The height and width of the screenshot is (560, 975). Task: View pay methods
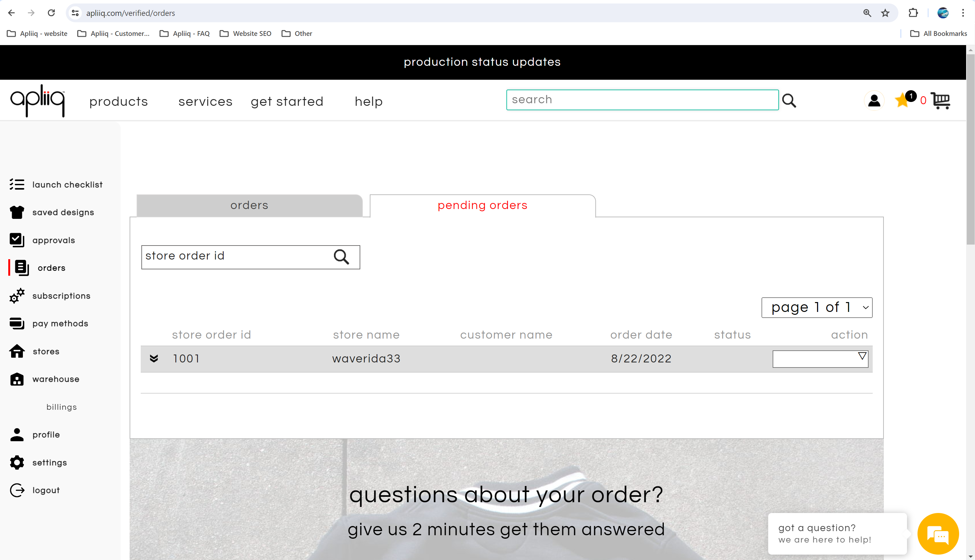pos(60,324)
